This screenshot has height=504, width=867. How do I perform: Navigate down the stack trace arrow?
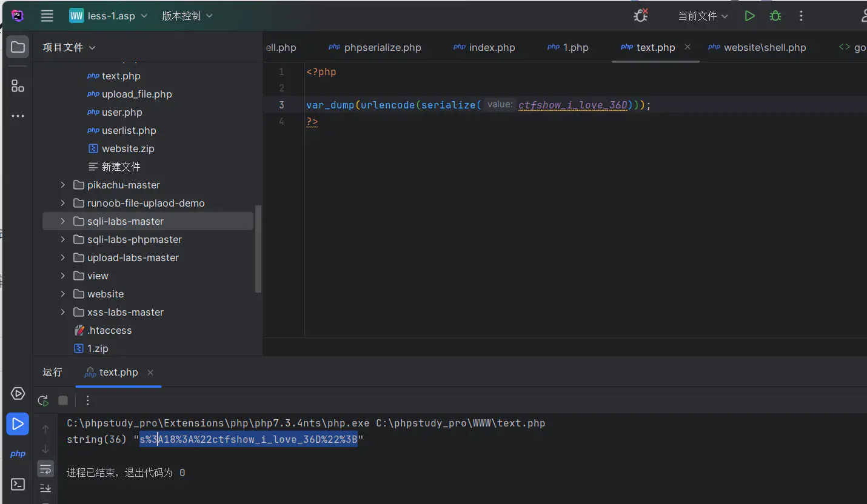(45, 449)
